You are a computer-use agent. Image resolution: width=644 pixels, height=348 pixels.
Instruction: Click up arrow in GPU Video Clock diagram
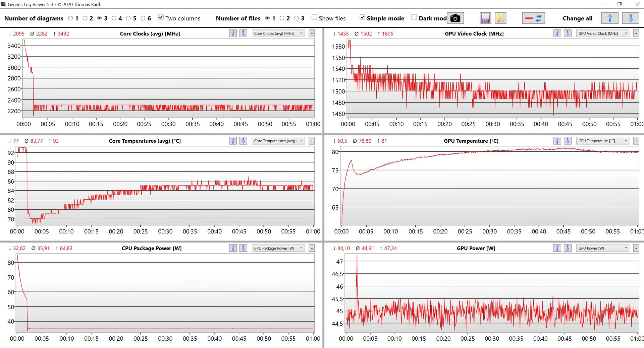tap(557, 33)
